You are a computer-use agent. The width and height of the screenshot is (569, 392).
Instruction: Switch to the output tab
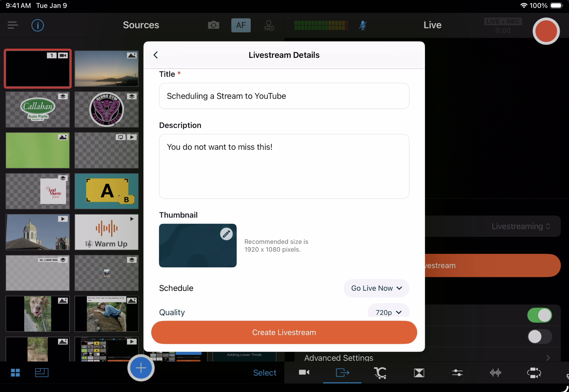(x=342, y=373)
